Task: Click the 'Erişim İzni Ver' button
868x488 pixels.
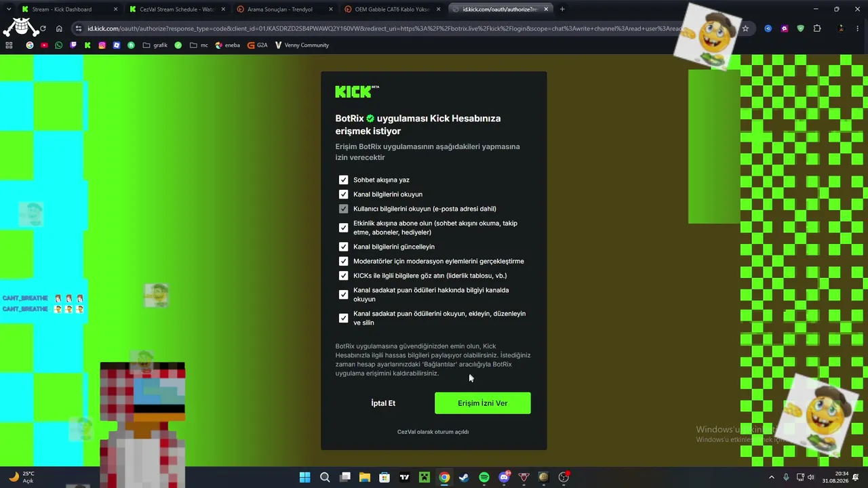Action: [482, 403]
